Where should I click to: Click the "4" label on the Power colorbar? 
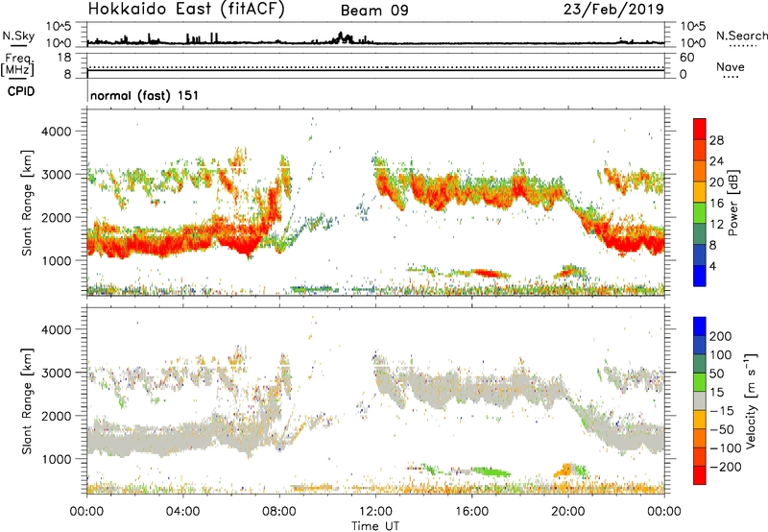[x=712, y=266]
